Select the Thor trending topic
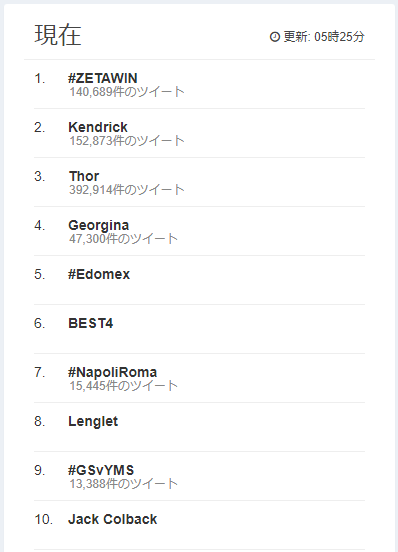This screenshot has width=398, height=552. pos(84,176)
